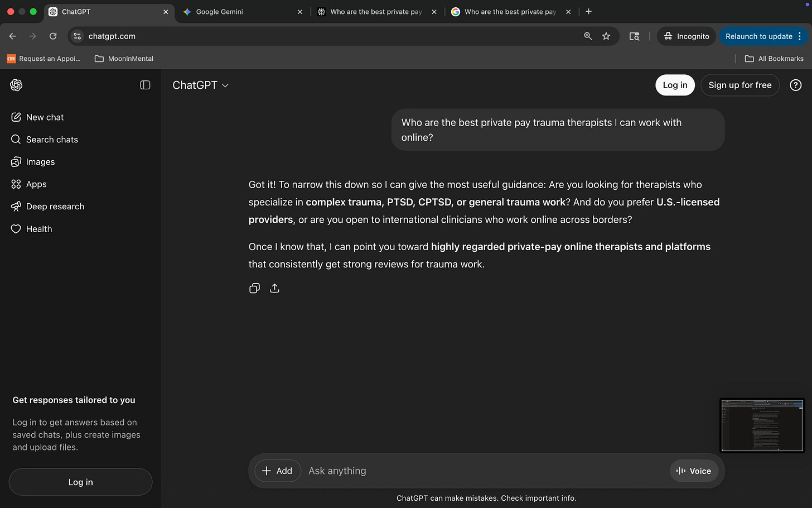Copy the ChatGPT response

[254, 288]
